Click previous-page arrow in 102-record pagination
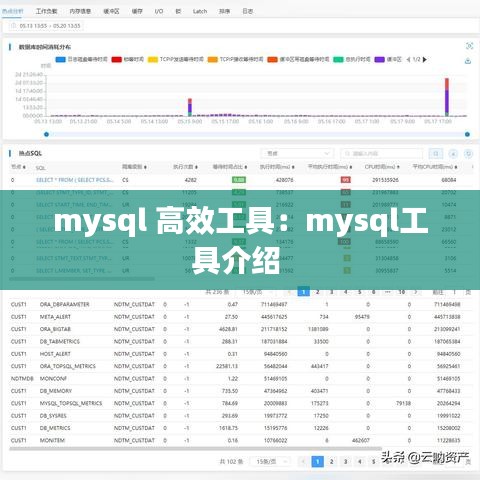The width and height of the screenshot is (480, 480). [303, 462]
